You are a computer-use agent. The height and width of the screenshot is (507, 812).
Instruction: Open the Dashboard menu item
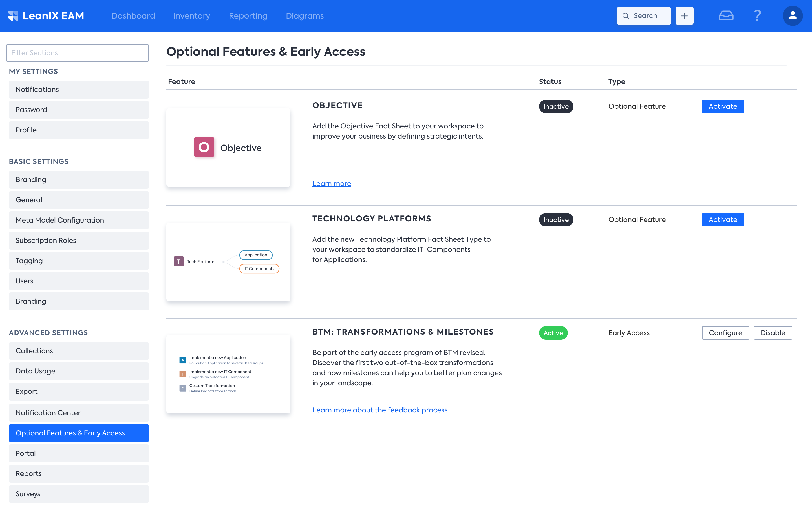[133, 16]
